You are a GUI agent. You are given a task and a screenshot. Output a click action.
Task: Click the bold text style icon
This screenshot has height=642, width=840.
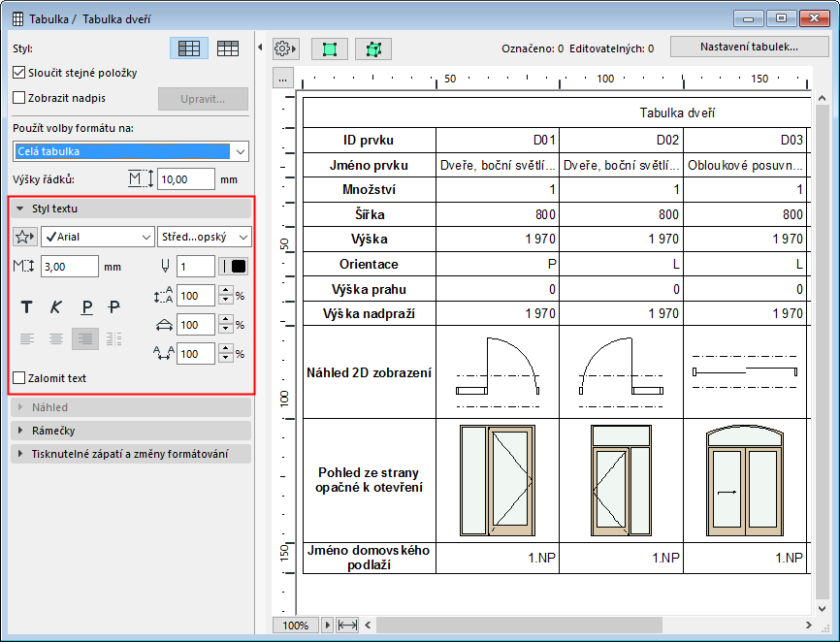pos(27,307)
